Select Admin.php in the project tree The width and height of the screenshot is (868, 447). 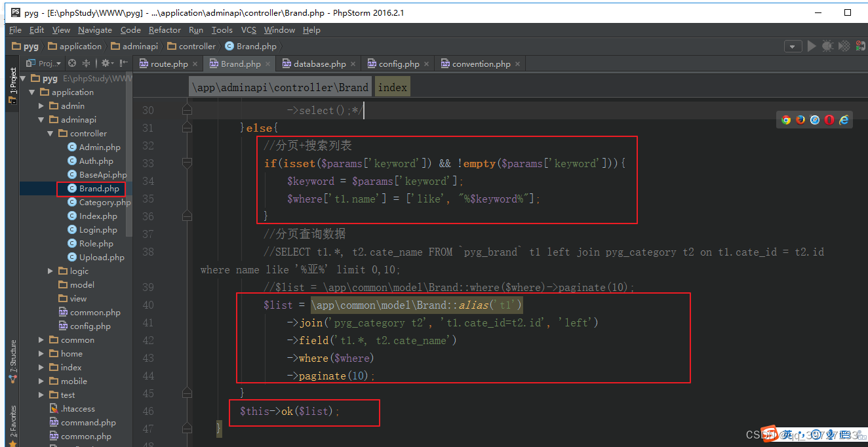[x=94, y=147]
